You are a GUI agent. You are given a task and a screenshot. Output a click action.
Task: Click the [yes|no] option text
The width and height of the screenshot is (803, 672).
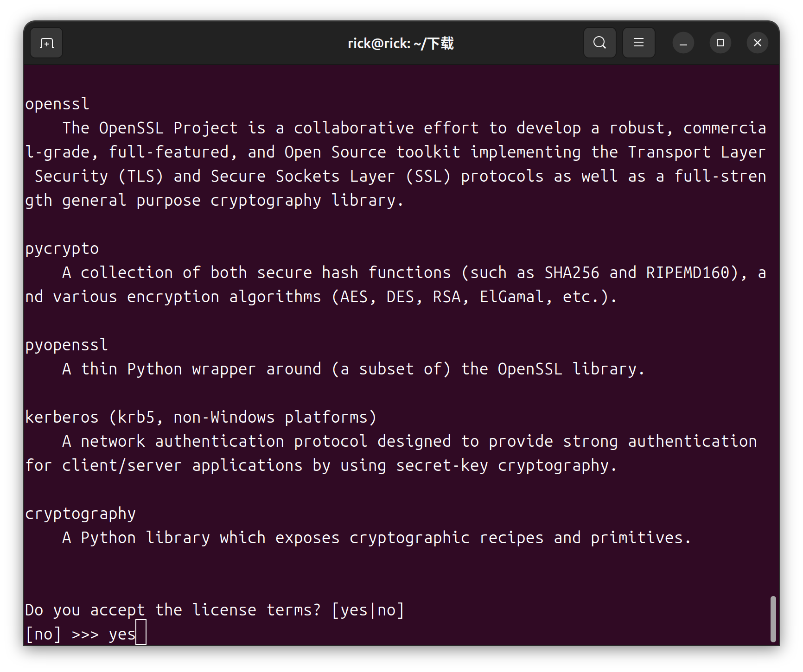pyautogui.click(x=368, y=610)
